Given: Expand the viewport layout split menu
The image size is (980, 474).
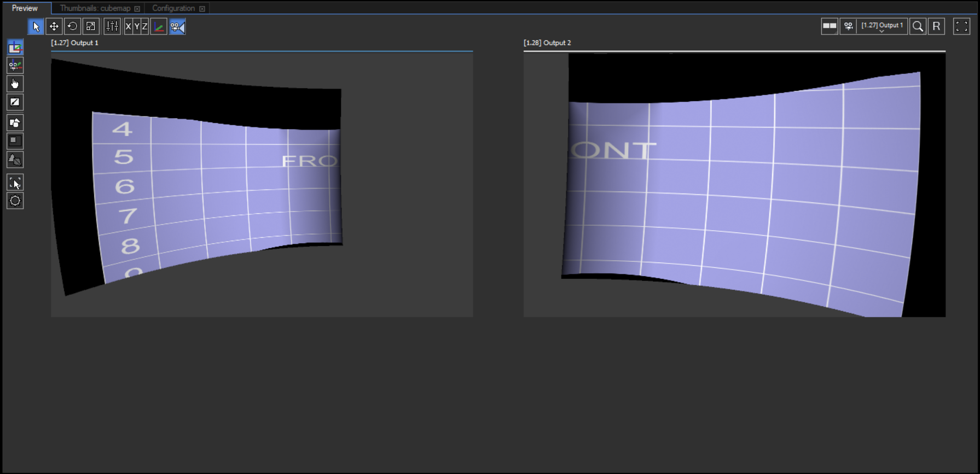Looking at the screenshot, I should point(830,26).
